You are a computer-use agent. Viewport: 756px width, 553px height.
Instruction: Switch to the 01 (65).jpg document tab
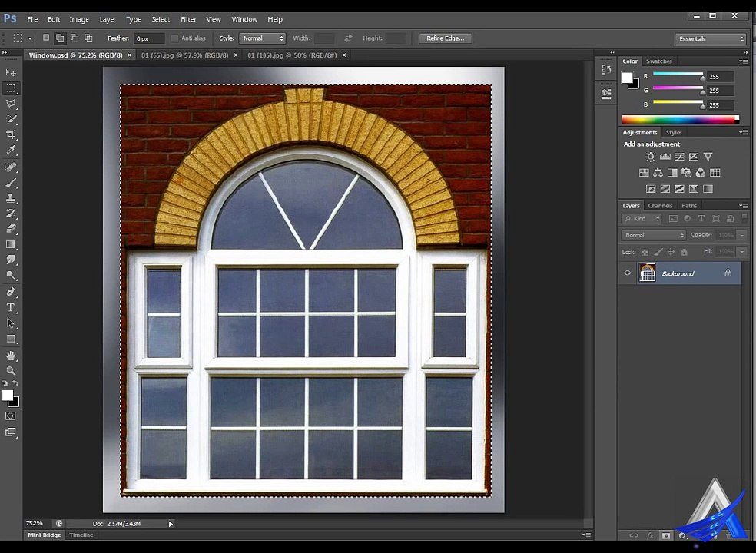(x=184, y=55)
